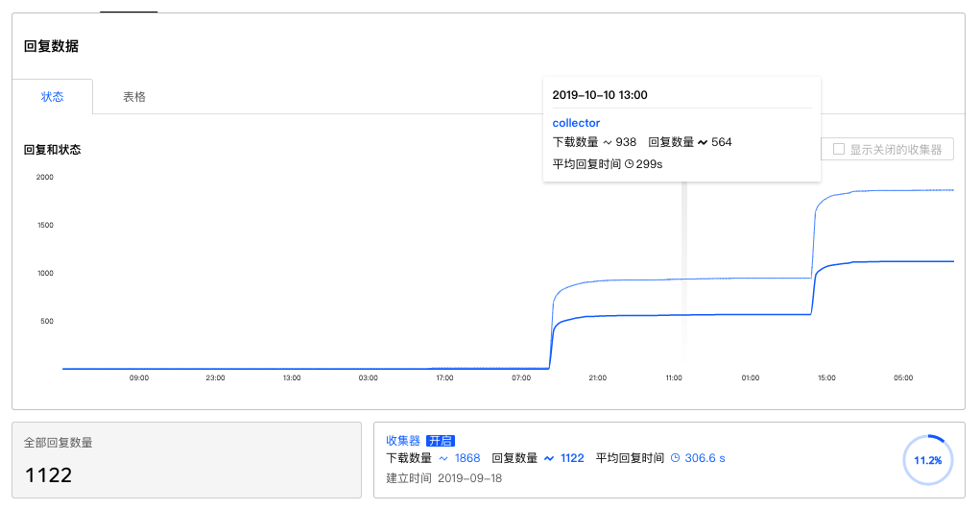Viewport: 980px width, 510px height.
Task: Click the 2000 y-axis label
Action: pyautogui.click(x=45, y=177)
